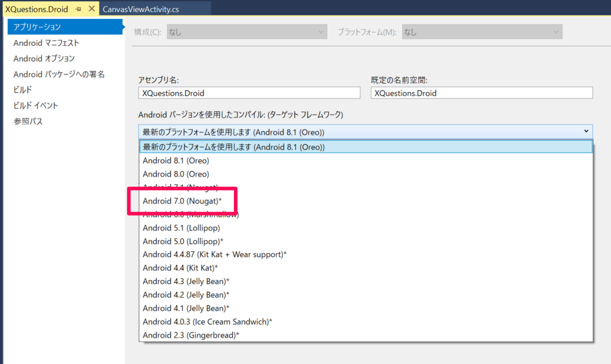Open the Android オプション page
The width and height of the screenshot is (611, 364).
coord(44,58)
